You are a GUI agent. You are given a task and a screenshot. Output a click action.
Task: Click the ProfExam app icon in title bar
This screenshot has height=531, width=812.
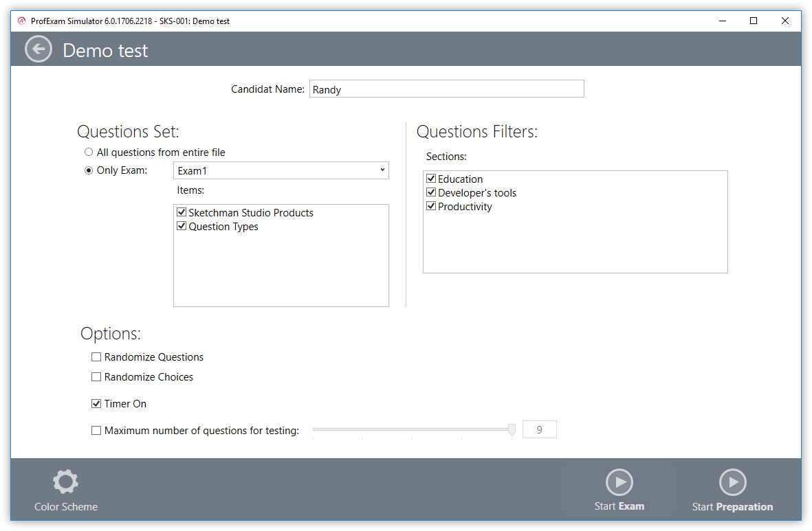[21, 21]
